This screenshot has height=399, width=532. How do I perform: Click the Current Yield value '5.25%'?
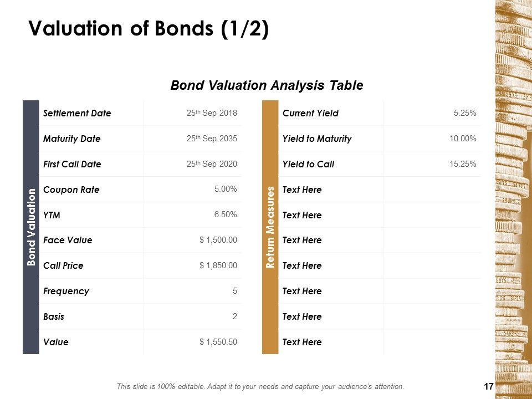point(465,113)
